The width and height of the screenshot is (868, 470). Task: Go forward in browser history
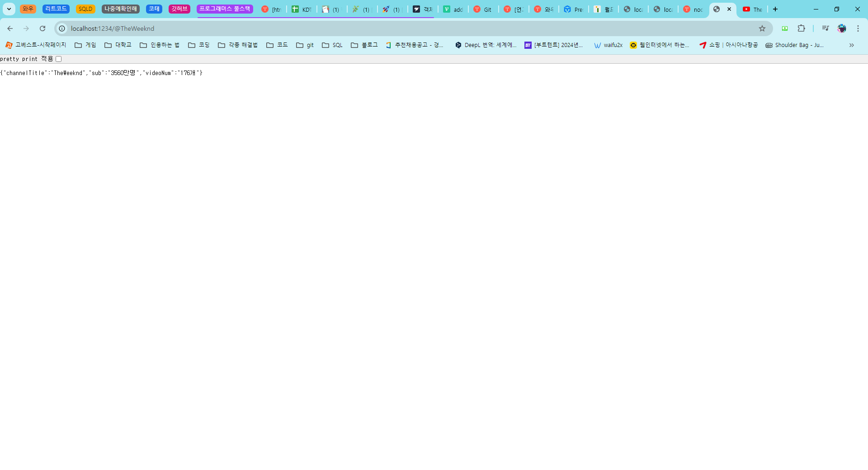26,28
